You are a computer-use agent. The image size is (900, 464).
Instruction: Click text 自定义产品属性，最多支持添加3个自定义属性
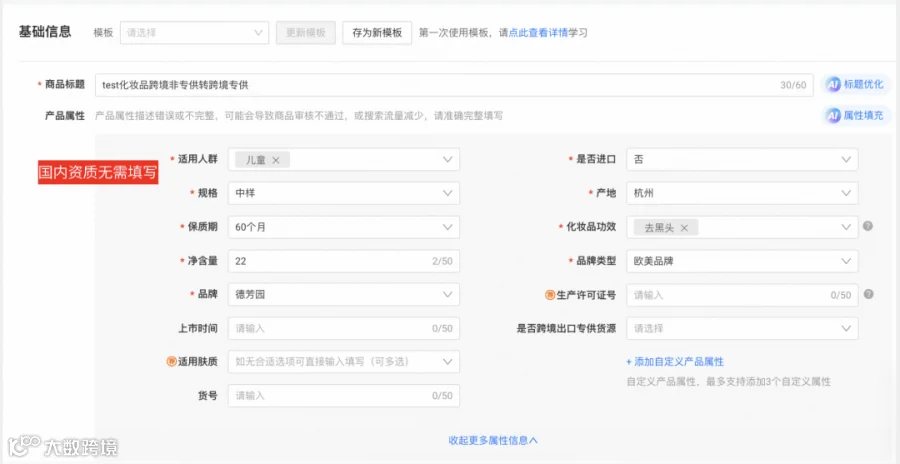728,382
